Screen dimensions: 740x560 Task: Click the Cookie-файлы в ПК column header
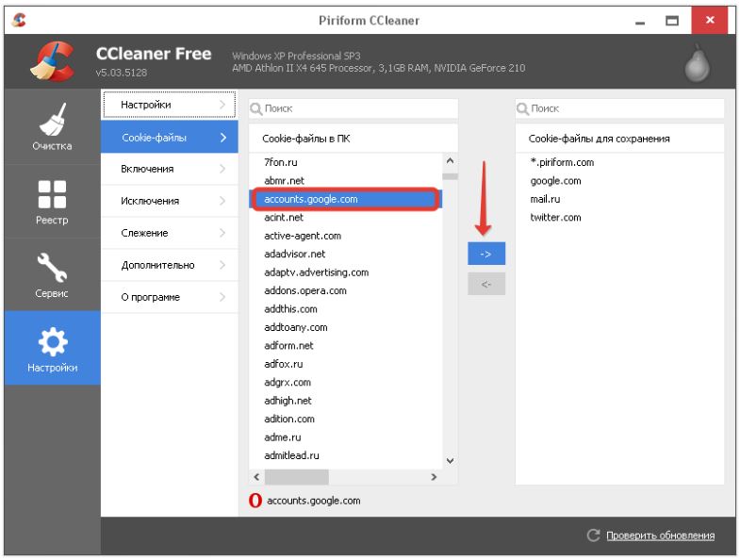coord(353,139)
